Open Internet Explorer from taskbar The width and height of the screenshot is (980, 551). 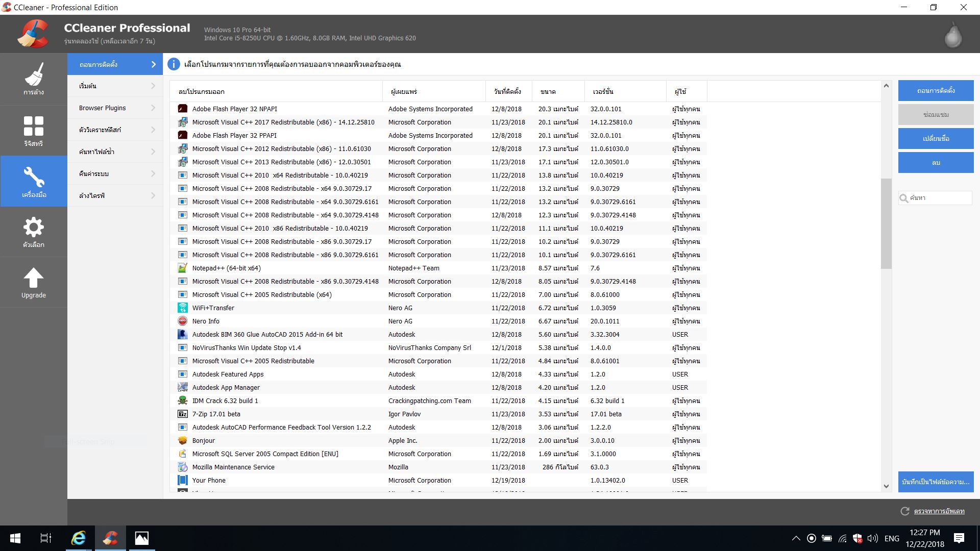coord(78,538)
